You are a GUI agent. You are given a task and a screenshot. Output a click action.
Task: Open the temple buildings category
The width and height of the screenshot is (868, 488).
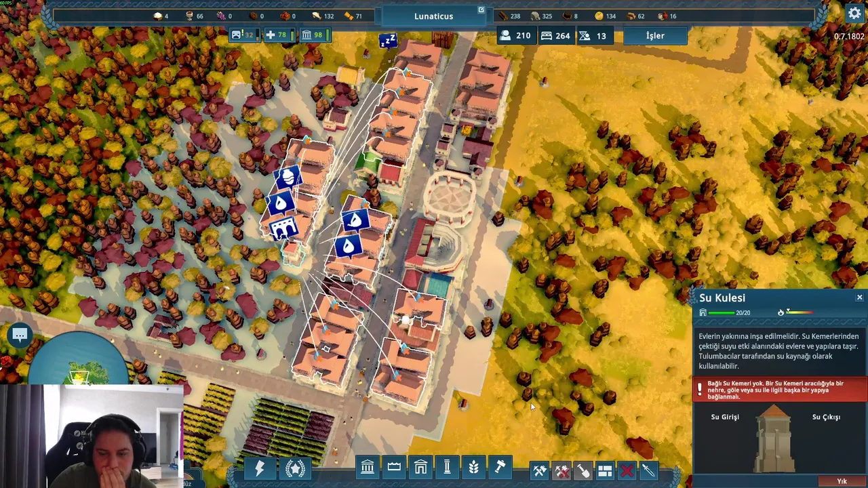(368, 466)
